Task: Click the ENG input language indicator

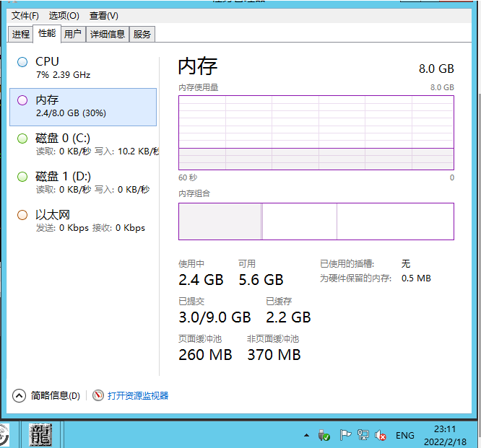Action: (x=405, y=436)
